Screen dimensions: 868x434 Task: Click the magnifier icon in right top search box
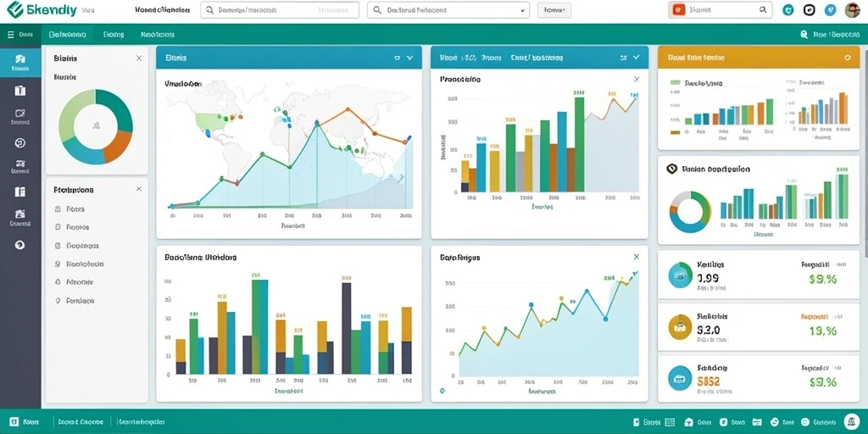[x=763, y=9]
